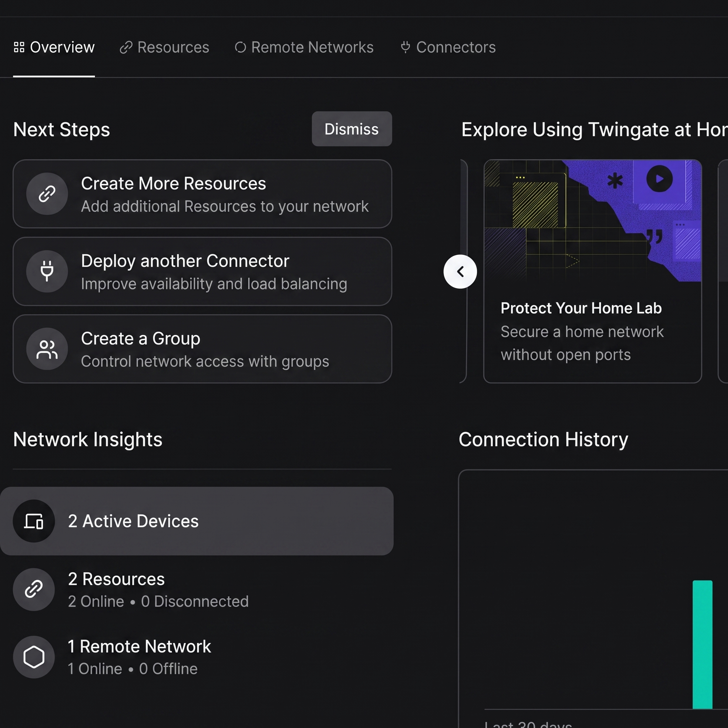Click 'Add additional Resources to your network' text

225,207
